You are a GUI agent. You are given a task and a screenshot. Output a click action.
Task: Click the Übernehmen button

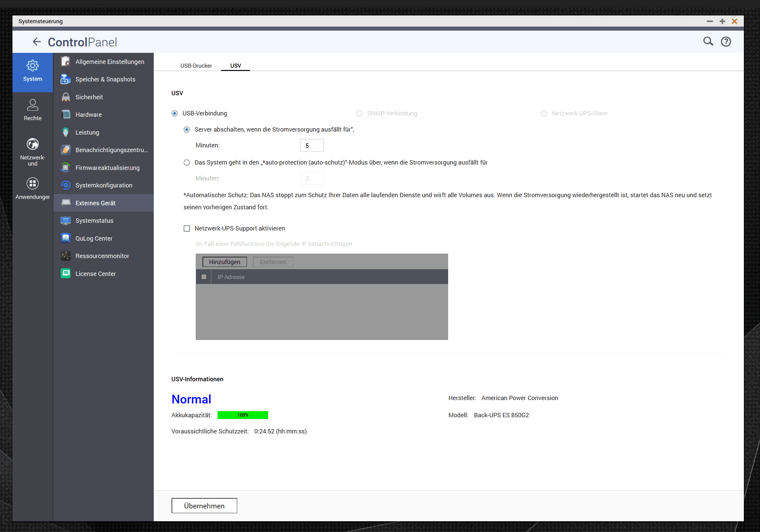pyautogui.click(x=204, y=506)
